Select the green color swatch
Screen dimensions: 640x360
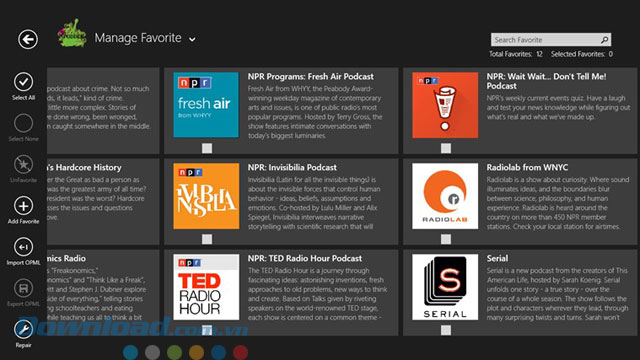[x=174, y=352]
